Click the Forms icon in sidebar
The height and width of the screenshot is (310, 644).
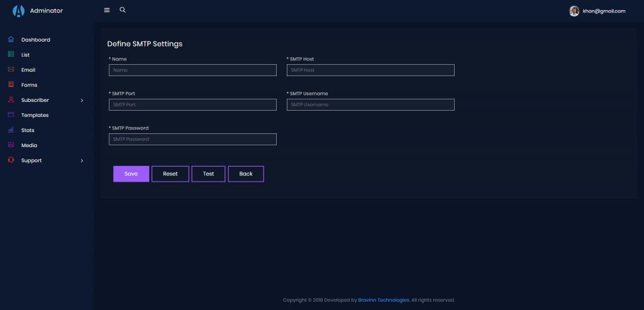tap(11, 85)
